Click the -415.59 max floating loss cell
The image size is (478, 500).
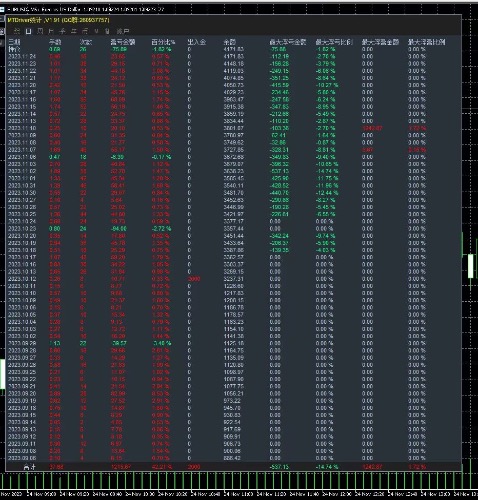pos(279,85)
